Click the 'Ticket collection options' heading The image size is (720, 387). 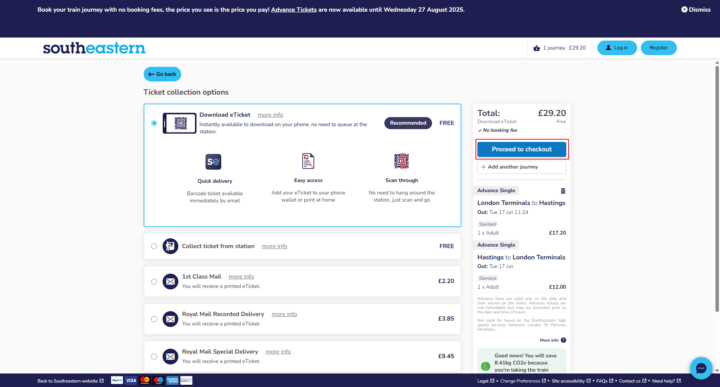coord(186,92)
